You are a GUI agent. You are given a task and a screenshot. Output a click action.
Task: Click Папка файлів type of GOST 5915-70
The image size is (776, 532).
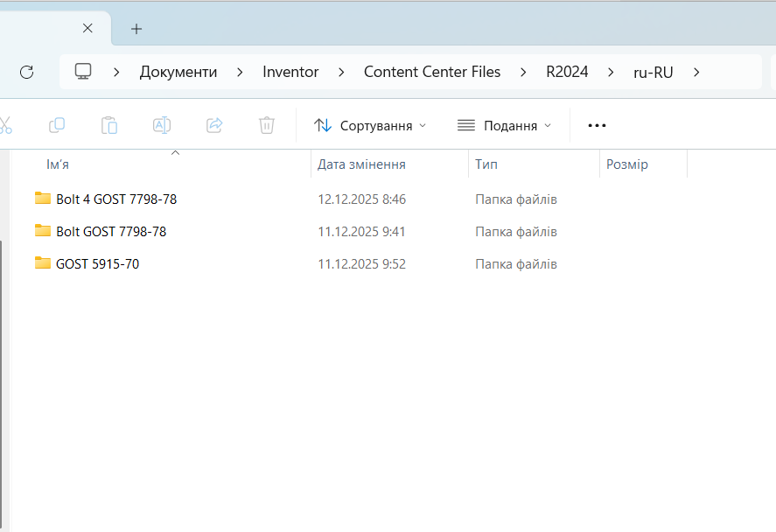click(x=515, y=263)
